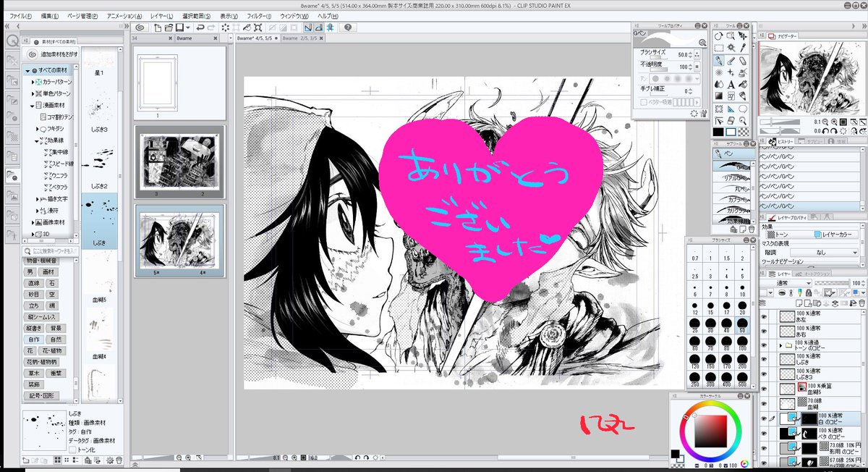This screenshot has height=472, width=868.
Task: Select the Pen tool in the Tool palette
Action: point(718,61)
